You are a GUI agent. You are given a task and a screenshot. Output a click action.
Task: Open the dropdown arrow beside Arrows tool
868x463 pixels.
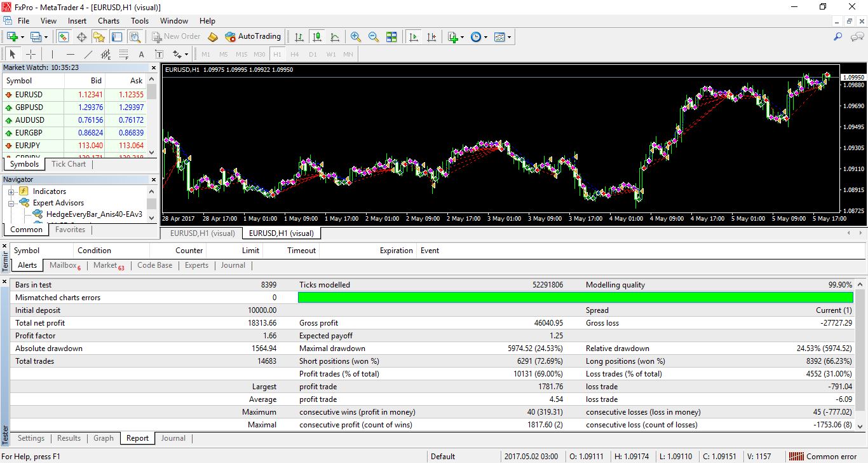(x=186, y=54)
